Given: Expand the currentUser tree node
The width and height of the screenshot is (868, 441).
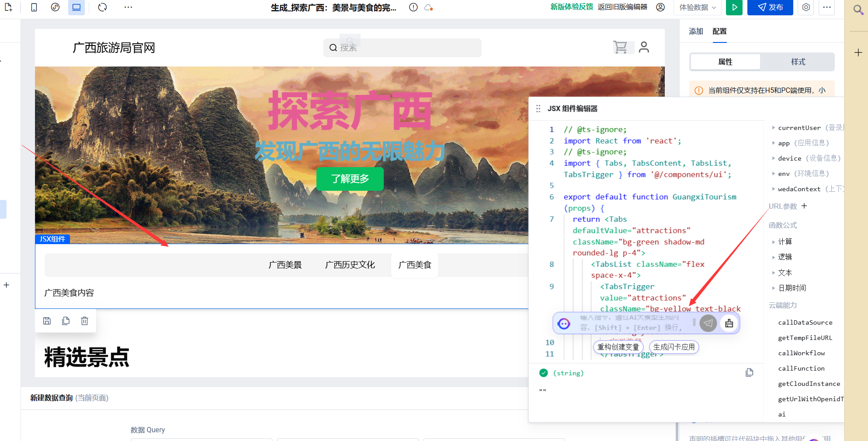Looking at the screenshot, I should 773,128.
